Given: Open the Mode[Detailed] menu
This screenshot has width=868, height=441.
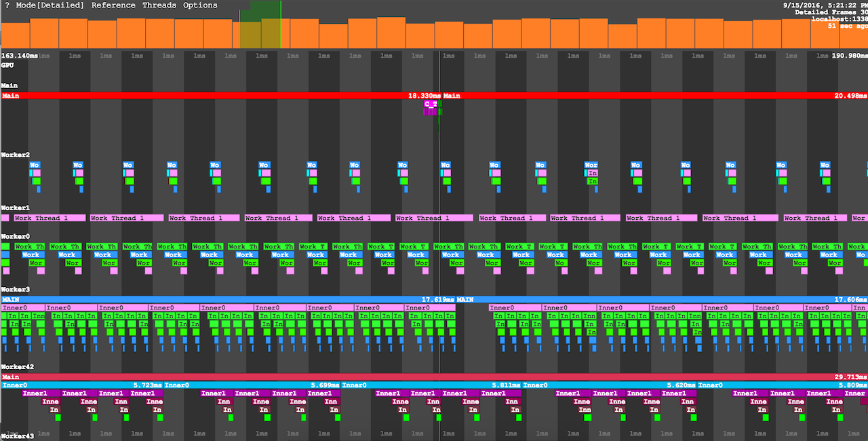Looking at the screenshot, I should [x=51, y=5].
